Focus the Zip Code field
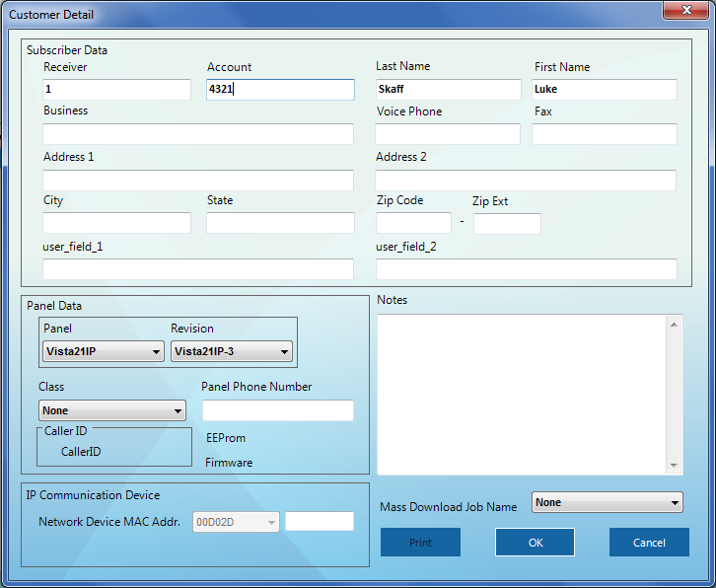Viewport: 716px width, 588px height. pyautogui.click(x=413, y=223)
